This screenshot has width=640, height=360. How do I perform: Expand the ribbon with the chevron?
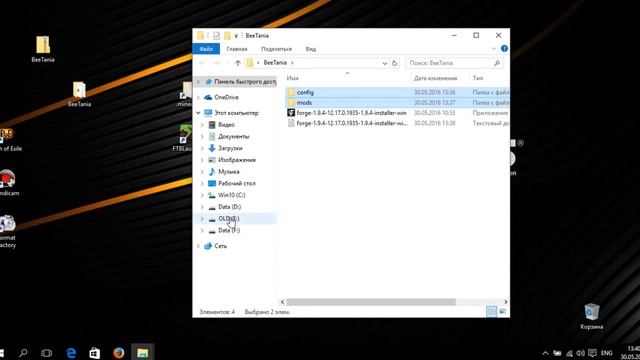pos(493,49)
